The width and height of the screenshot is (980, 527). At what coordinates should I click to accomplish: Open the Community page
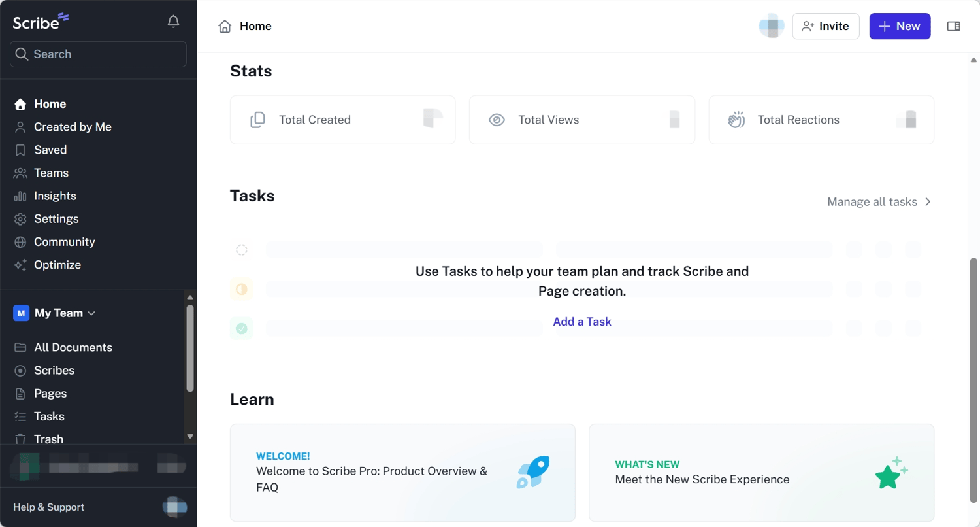[64, 241]
